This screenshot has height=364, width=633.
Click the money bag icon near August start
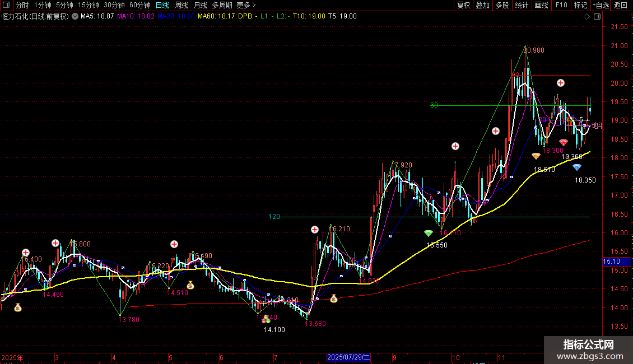[x=333, y=298]
